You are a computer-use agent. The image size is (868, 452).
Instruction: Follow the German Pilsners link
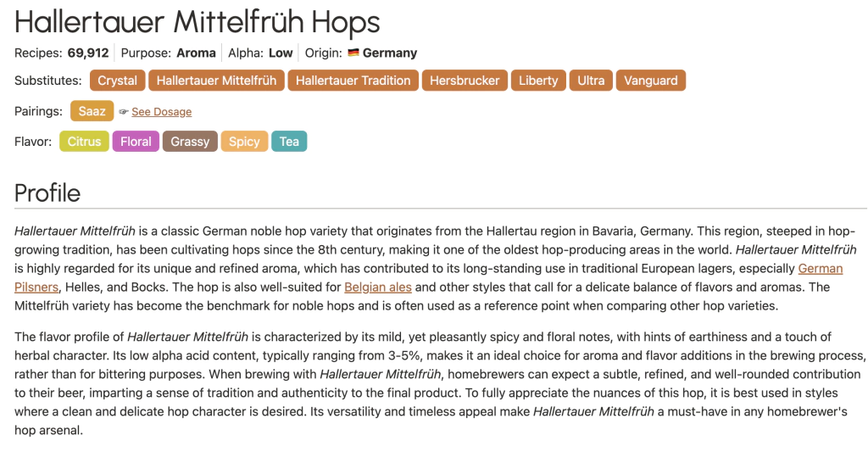[x=821, y=268]
